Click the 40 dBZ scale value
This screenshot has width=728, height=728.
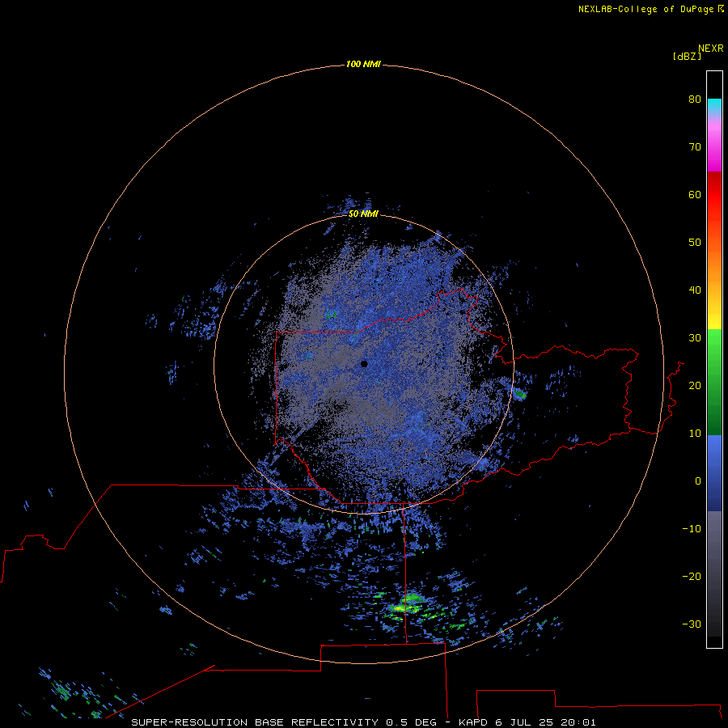695,290
